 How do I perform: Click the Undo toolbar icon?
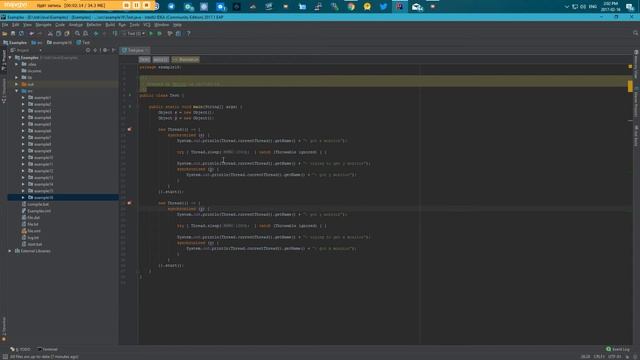click(31, 33)
